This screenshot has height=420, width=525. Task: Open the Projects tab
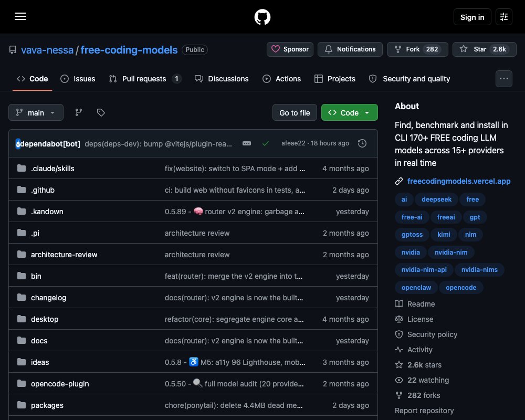(334, 79)
